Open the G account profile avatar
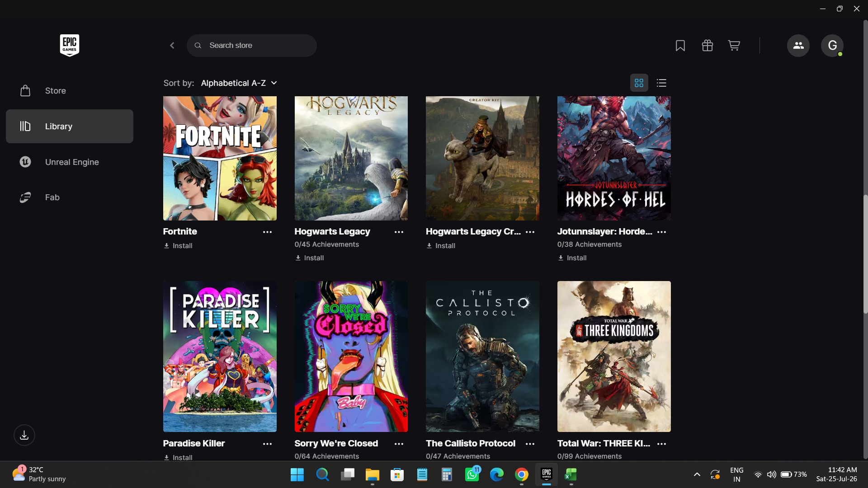 point(832,46)
